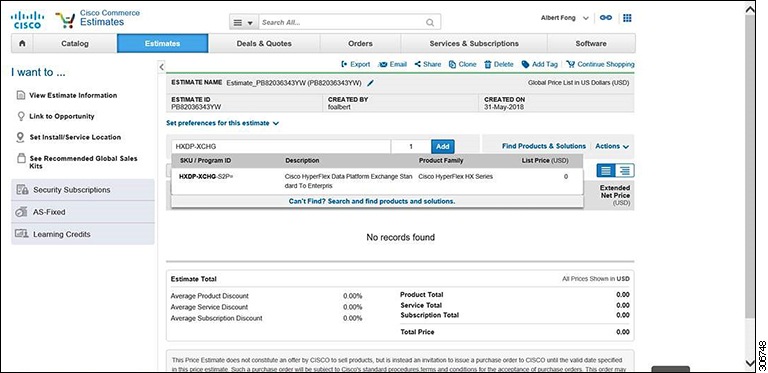Image resolution: width=768 pixels, height=373 pixels.
Task: Open the apps grid icon
Action: [x=627, y=18]
